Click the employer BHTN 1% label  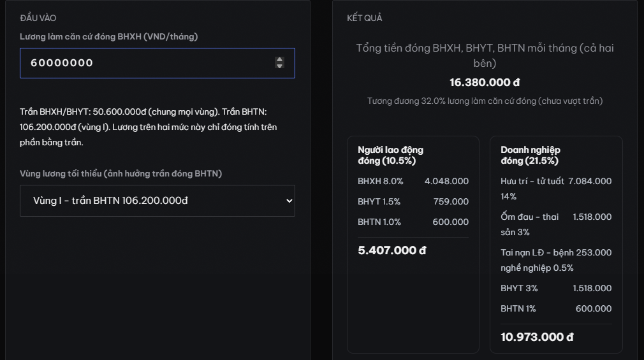pyautogui.click(x=518, y=308)
